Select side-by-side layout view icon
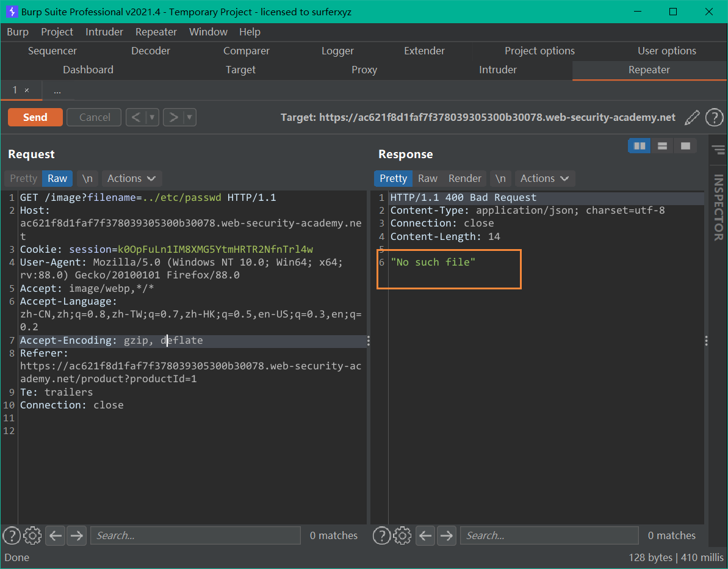The width and height of the screenshot is (728, 569). pos(640,146)
